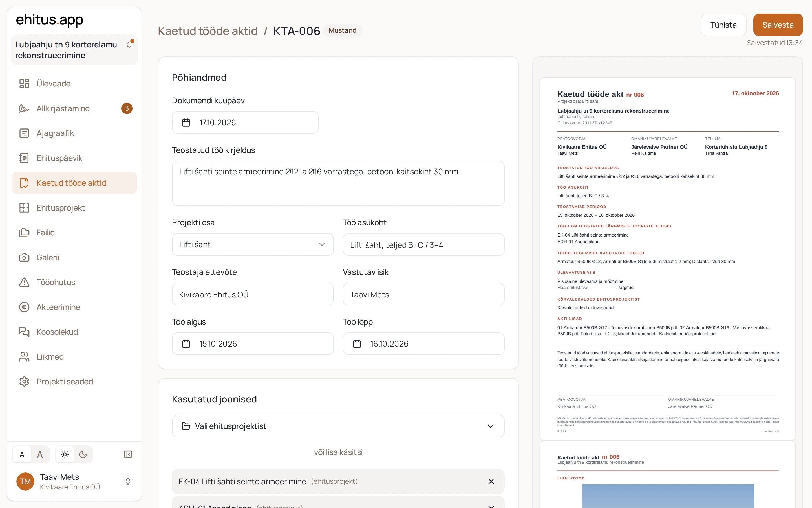Click the Allkirjastamine badge showing 3

[127, 108]
